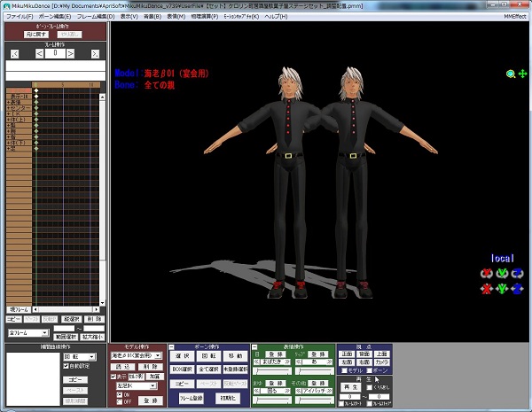Adjust the brow morph slider under 困る

pos(272,400)
